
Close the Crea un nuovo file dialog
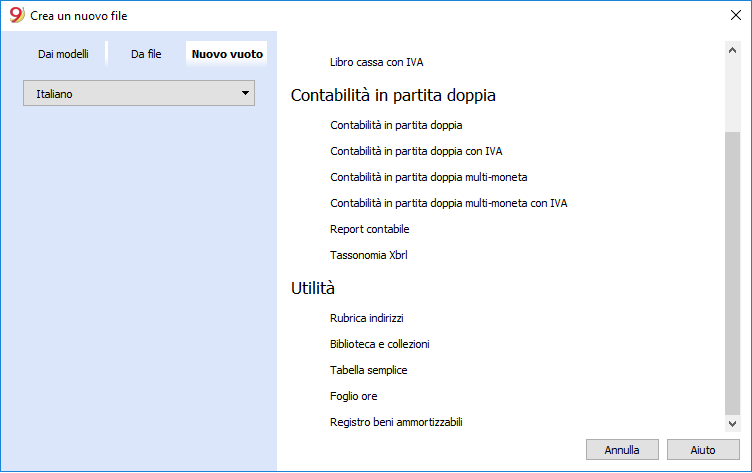point(736,15)
